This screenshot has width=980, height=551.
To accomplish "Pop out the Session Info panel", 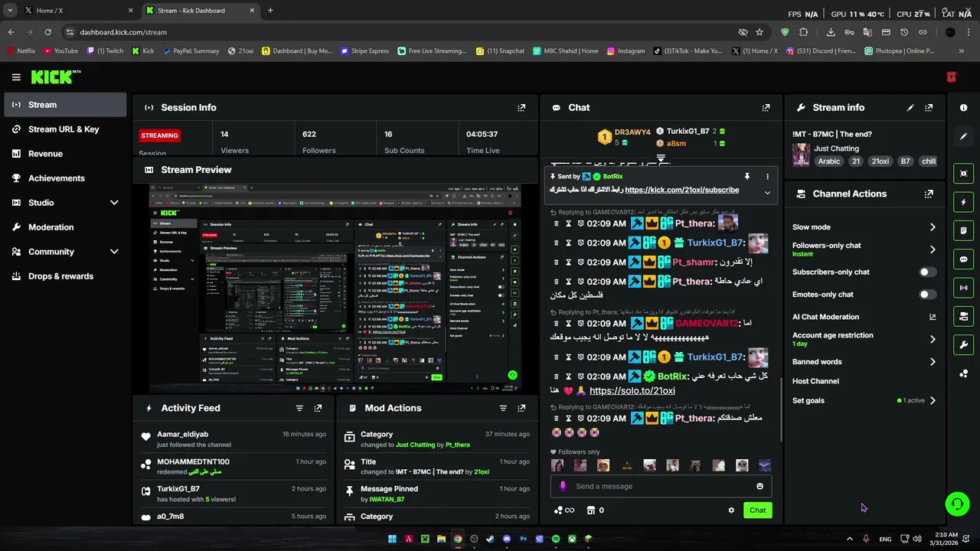I will (x=521, y=108).
